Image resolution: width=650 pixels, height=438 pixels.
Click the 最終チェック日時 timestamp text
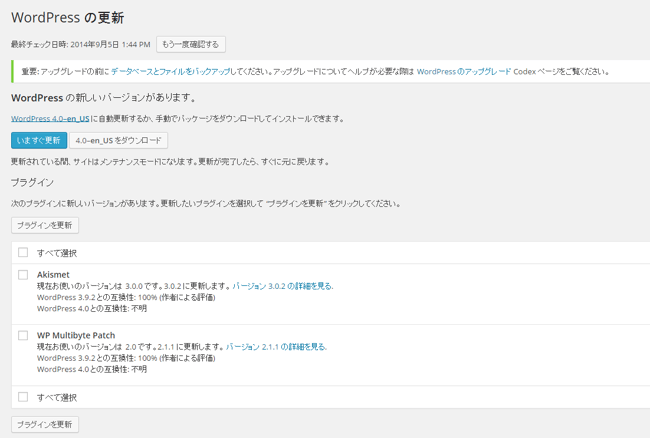pos(81,44)
